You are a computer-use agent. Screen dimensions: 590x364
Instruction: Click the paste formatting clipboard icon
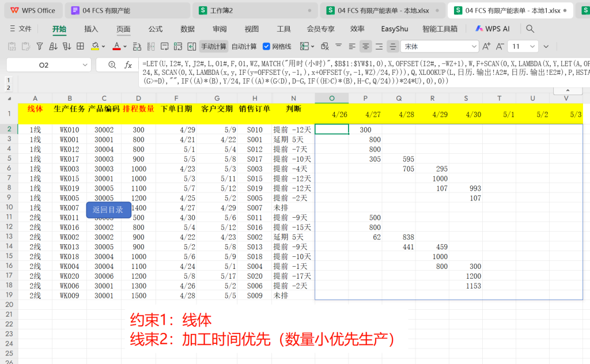click(25, 46)
